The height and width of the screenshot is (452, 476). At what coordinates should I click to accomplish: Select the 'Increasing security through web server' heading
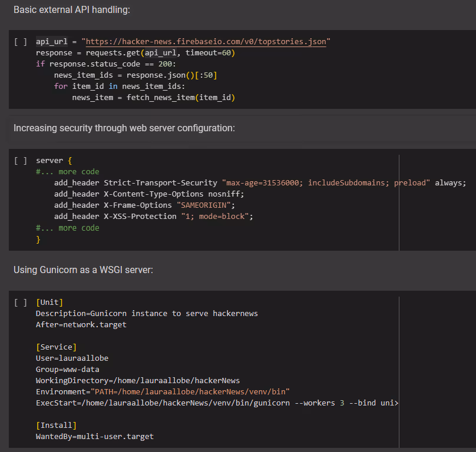[x=124, y=128]
